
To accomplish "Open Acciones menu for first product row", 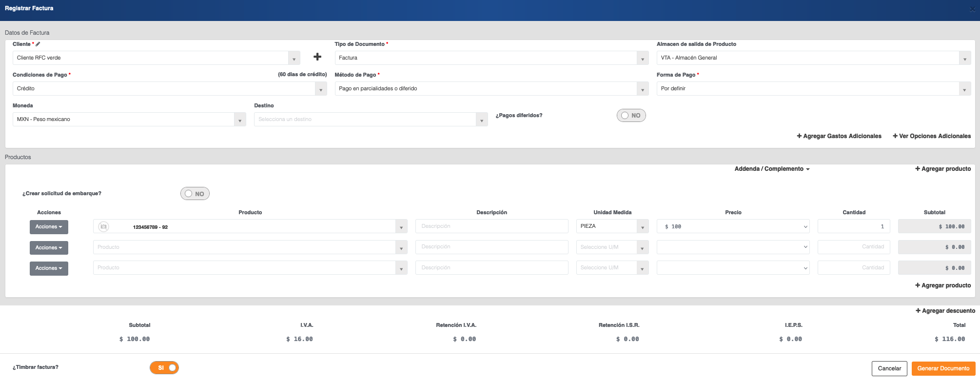I will point(49,227).
